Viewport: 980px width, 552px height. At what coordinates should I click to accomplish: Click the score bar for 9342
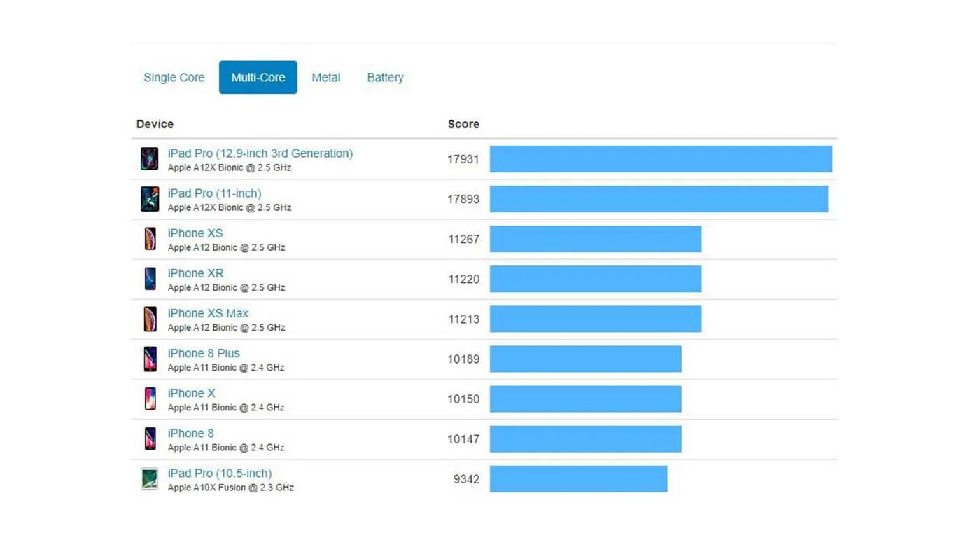579,479
